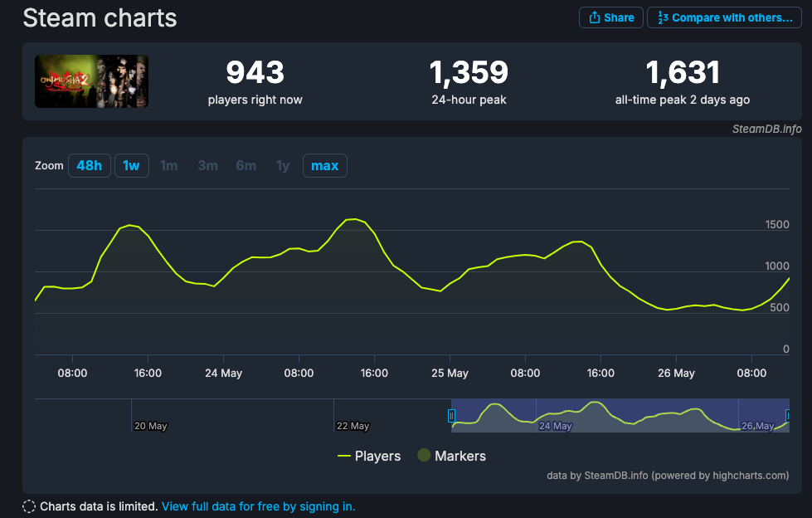The image size is (812, 518).
Task: Click the Onimusha 2 game thumbnail
Action: pyautogui.click(x=92, y=81)
